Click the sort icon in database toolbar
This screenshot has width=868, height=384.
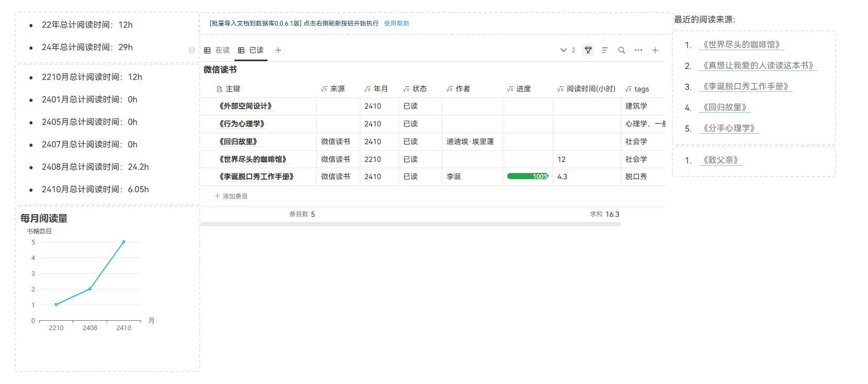(605, 50)
